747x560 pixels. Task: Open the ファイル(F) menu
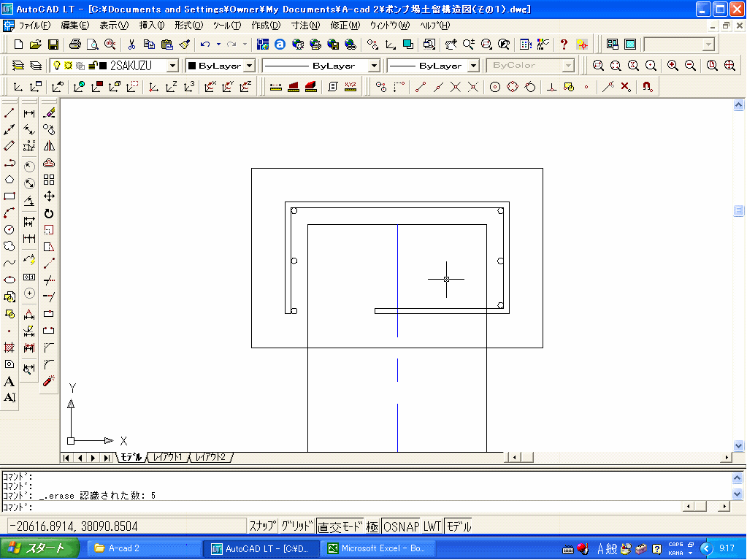34,26
